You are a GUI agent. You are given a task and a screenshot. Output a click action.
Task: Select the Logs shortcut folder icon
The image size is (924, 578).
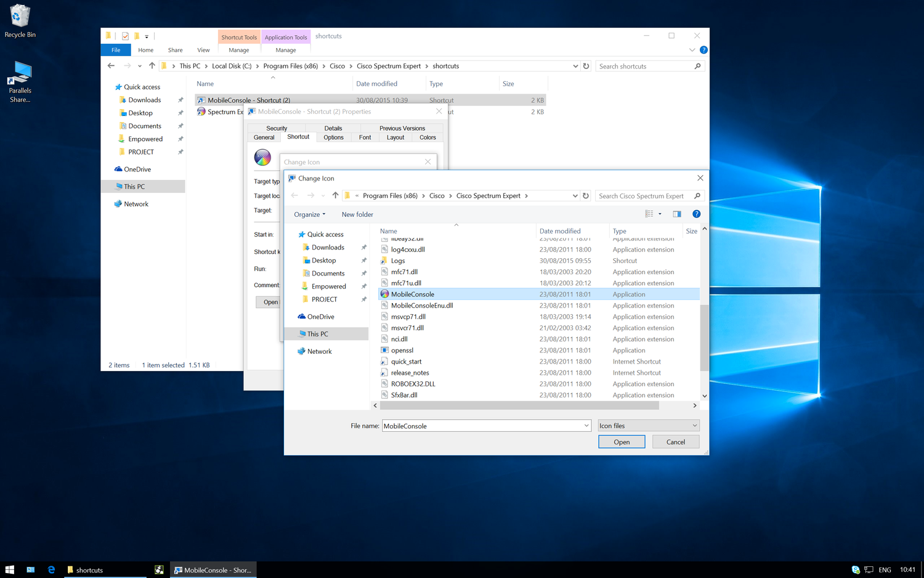384,261
